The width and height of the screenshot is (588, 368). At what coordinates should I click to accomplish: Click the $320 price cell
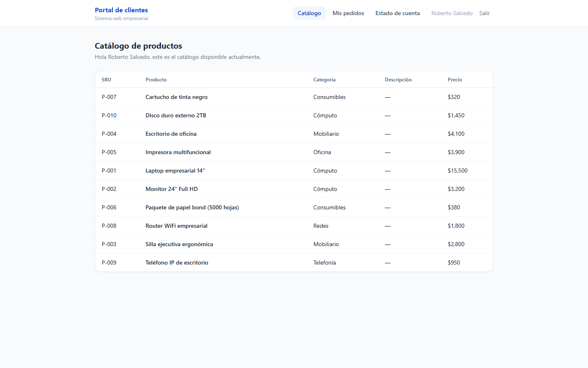454,97
